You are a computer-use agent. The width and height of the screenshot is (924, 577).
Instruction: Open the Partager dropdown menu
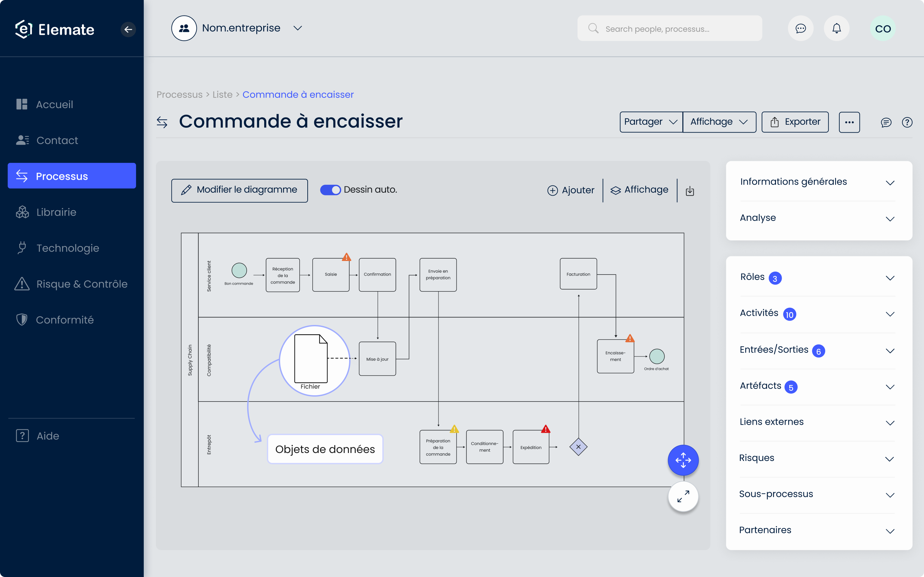[649, 121]
